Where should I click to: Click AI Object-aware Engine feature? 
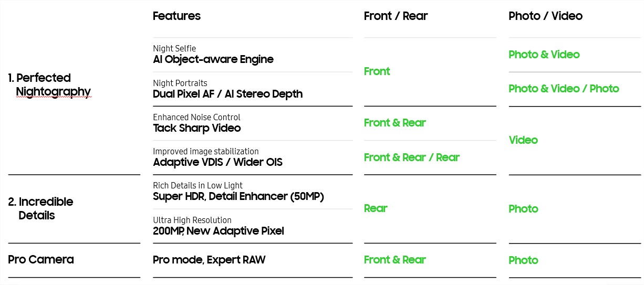[x=213, y=59]
